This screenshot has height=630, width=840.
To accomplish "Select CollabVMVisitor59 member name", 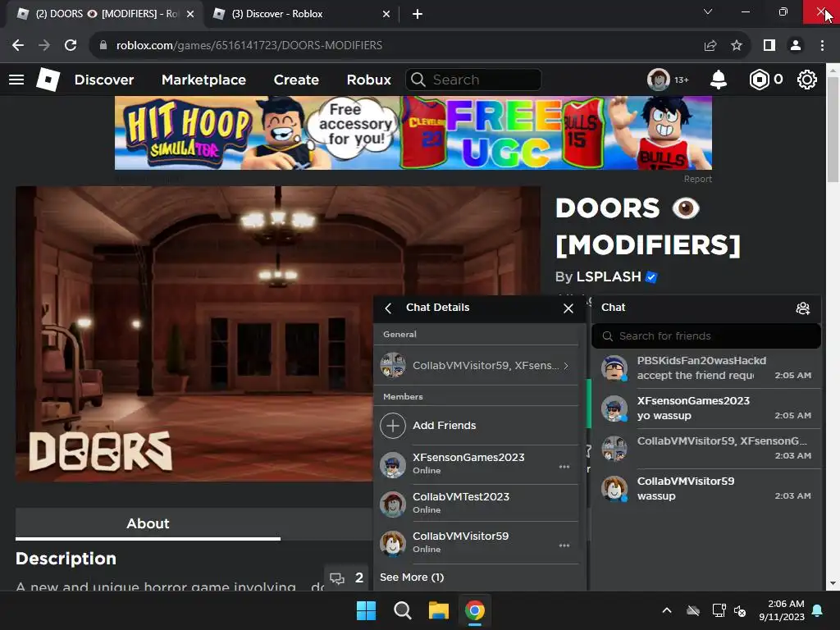I will pyautogui.click(x=460, y=536).
